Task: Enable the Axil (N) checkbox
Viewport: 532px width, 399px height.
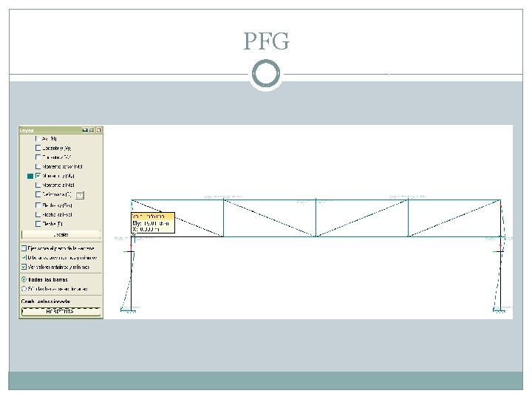Action: click(38, 139)
